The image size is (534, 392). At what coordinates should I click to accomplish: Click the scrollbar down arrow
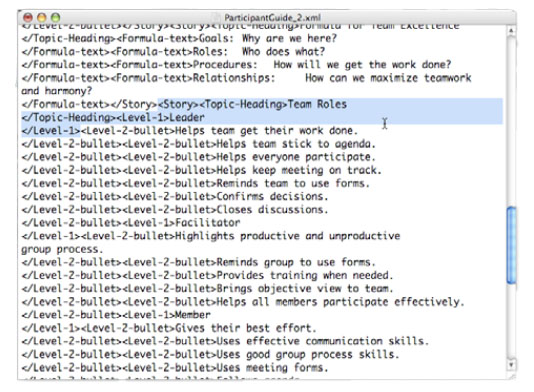point(511,365)
